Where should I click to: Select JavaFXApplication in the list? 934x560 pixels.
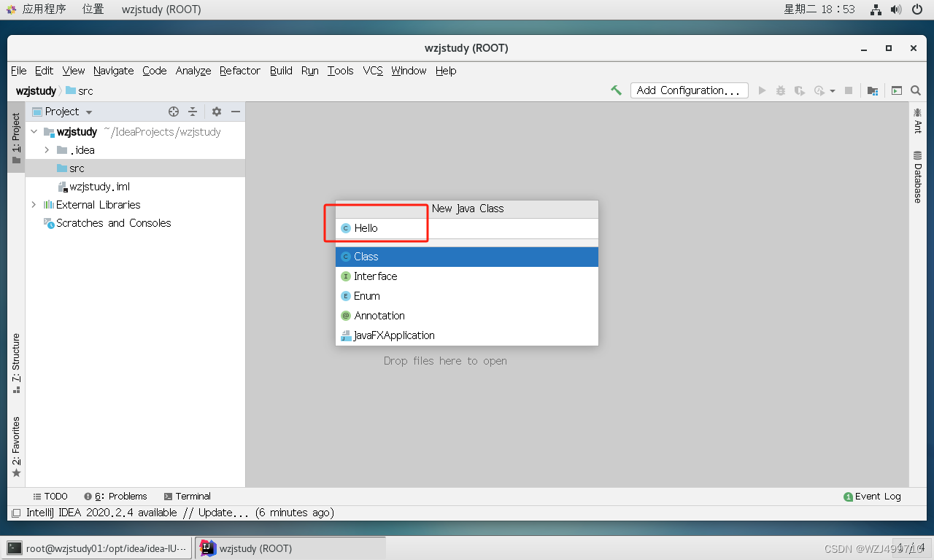coord(467,335)
